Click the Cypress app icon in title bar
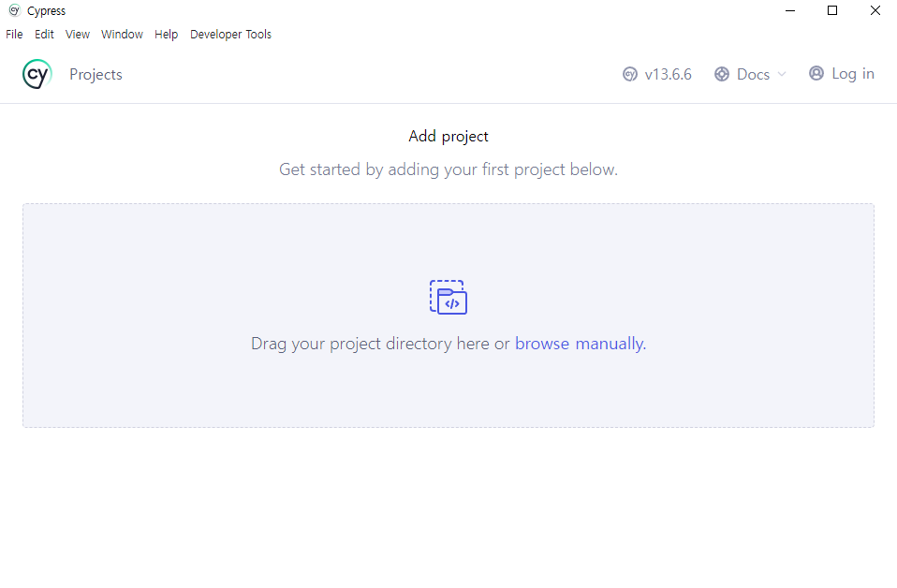Screen dimensions: 897x588 (14, 10)
